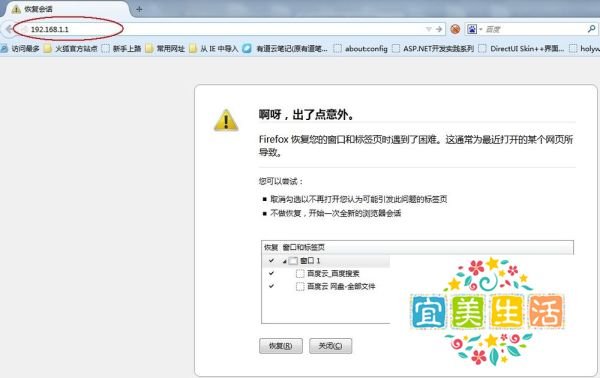Open the 有道云笔记 bookmark
The image size is (600, 378).
pos(286,49)
